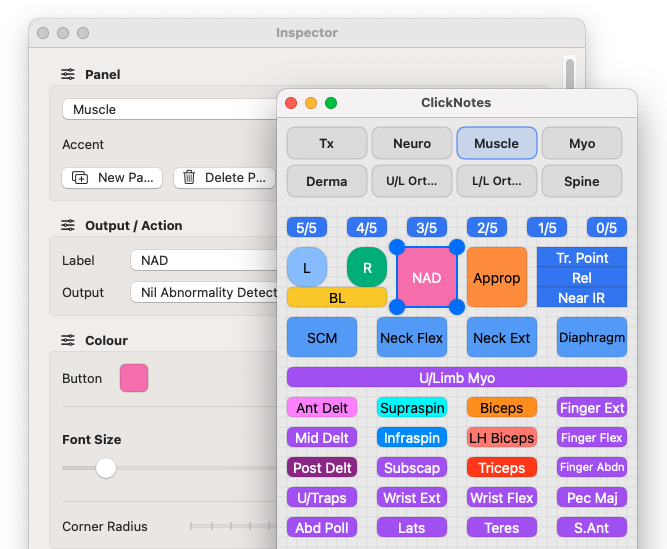Open the Spine panel tab

[582, 181]
